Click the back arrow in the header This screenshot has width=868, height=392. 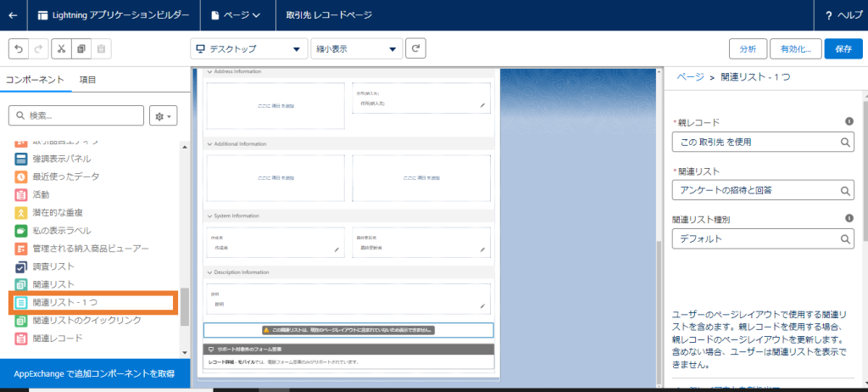[14, 15]
